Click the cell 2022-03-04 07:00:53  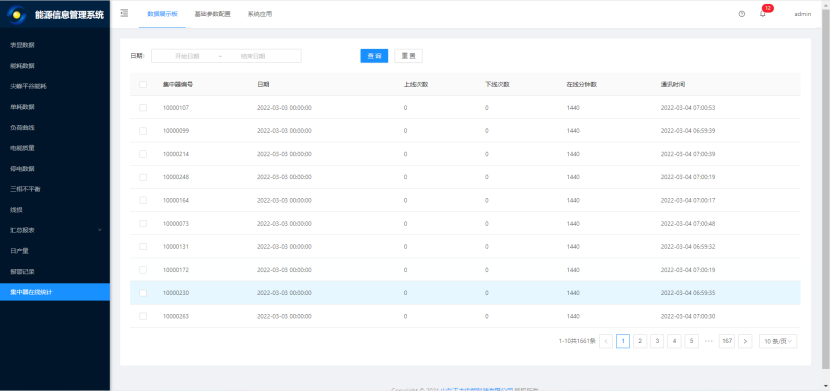click(x=688, y=107)
